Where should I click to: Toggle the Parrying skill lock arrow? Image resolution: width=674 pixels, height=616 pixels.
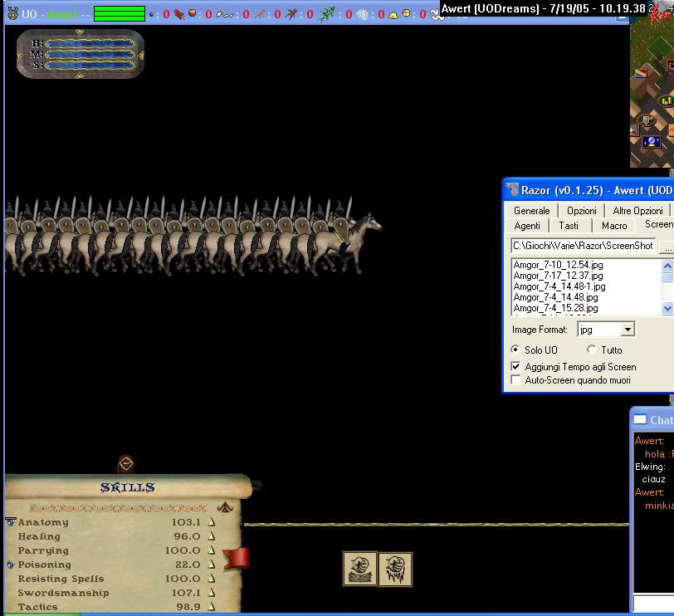(x=211, y=550)
